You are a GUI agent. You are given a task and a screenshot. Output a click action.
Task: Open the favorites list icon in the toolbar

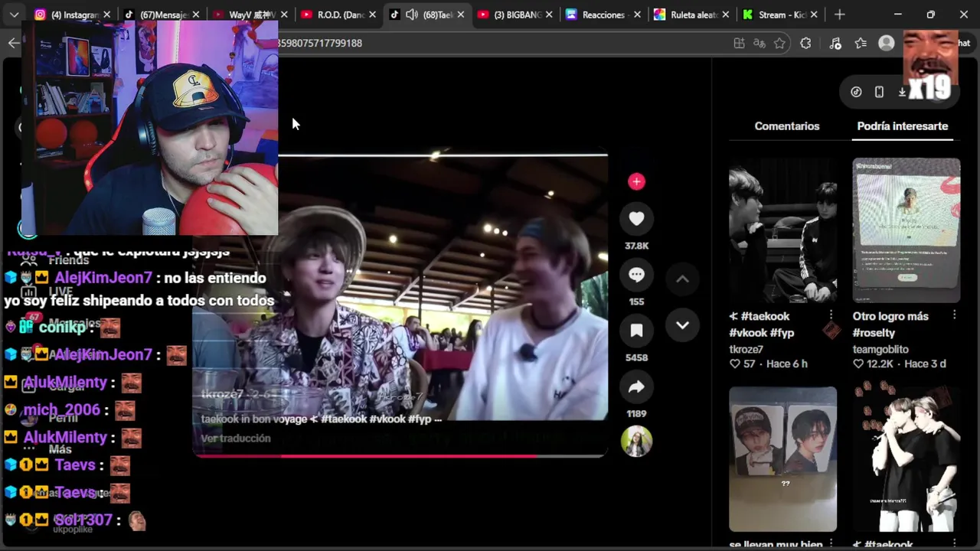(861, 44)
